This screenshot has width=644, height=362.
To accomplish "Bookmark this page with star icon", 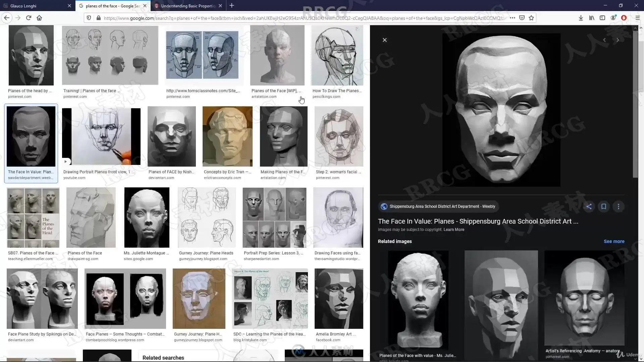I will 531,18.
